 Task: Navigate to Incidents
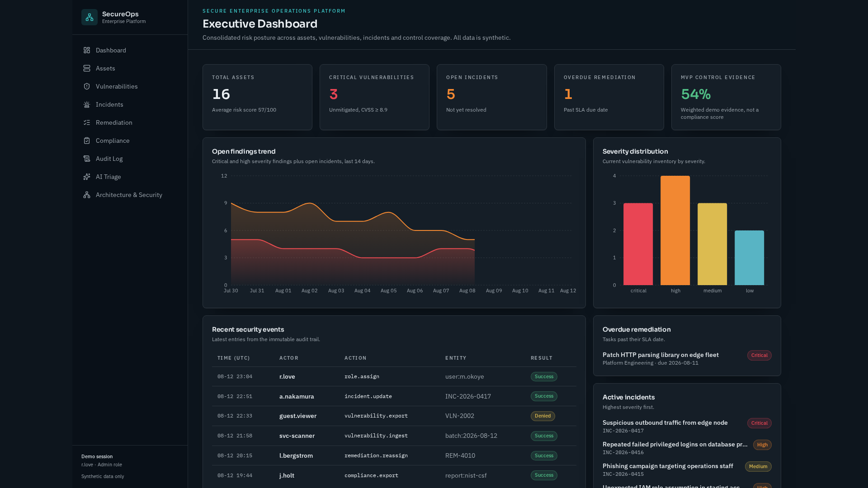130,104
